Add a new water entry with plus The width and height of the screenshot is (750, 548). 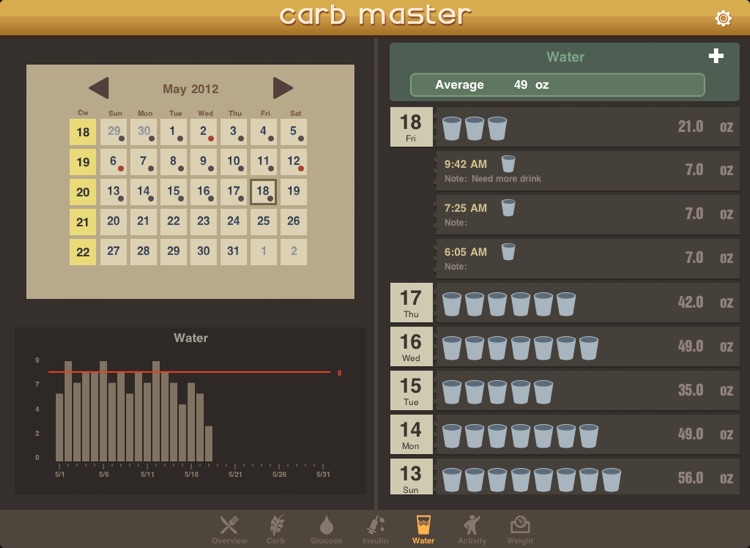tap(716, 56)
